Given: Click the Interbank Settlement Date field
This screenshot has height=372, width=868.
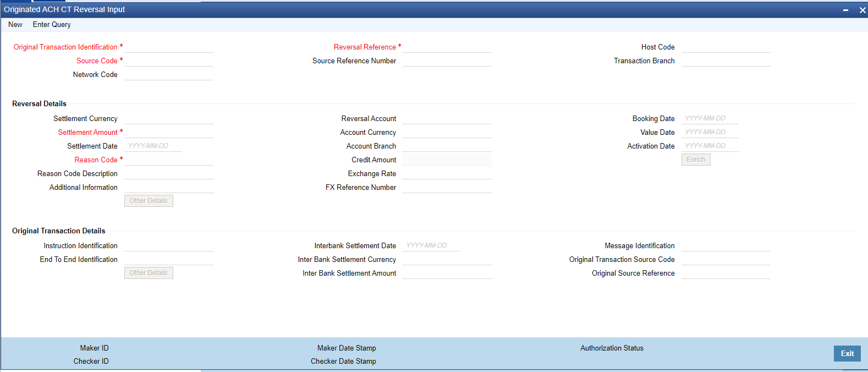Looking at the screenshot, I should tap(431, 245).
